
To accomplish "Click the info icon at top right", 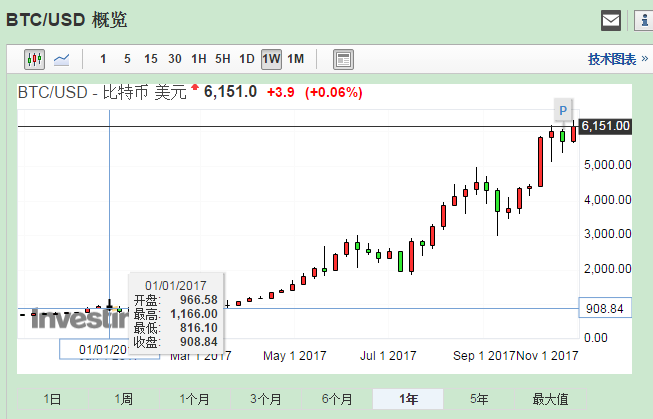I will tap(644, 20).
